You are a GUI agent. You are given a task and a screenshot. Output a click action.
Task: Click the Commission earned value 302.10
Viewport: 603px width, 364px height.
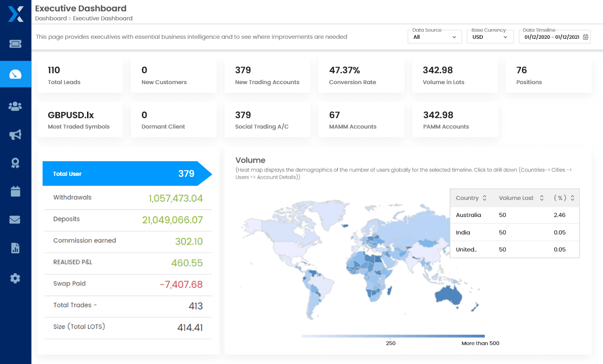coord(189,242)
